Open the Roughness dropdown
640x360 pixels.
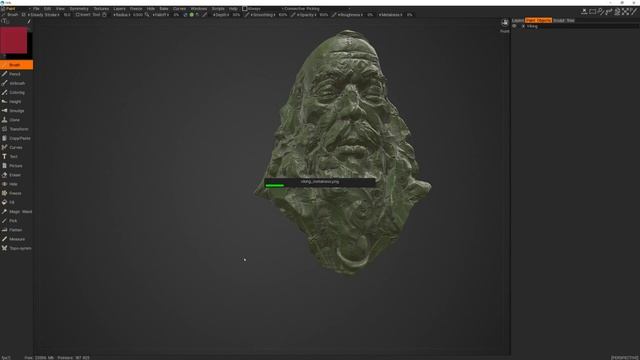(x=350, y=15)
